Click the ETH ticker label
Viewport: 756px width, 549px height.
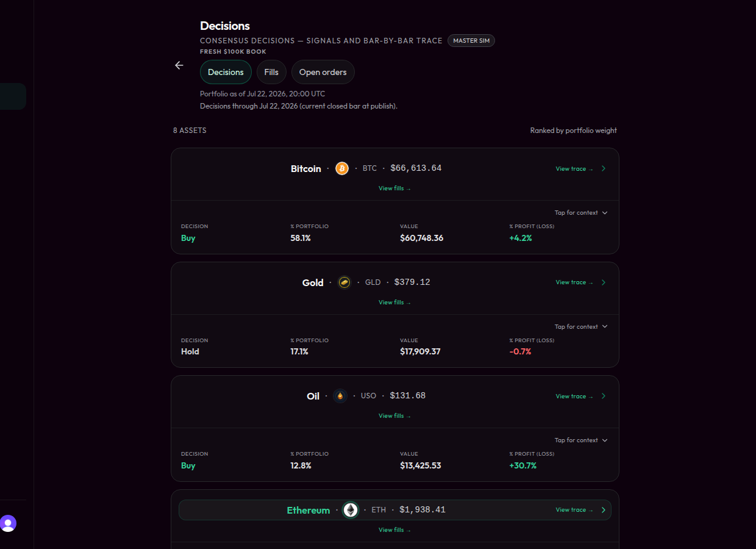tap(379, 510)
